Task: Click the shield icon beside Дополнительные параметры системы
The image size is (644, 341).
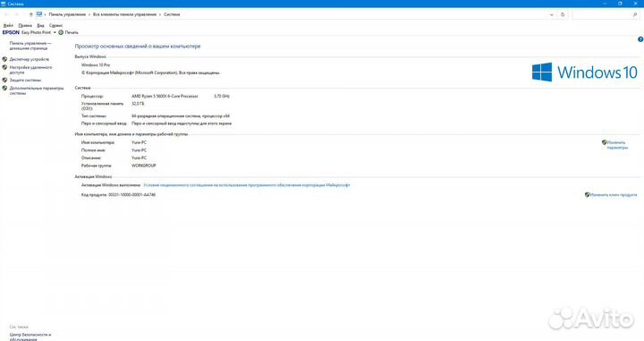Action: tap(5, 88)
